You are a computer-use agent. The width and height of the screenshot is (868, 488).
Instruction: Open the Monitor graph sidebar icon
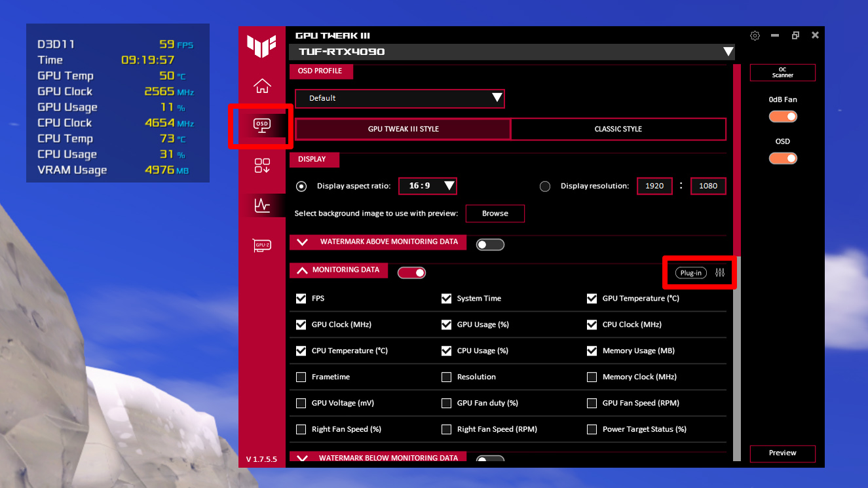[262, 206]
